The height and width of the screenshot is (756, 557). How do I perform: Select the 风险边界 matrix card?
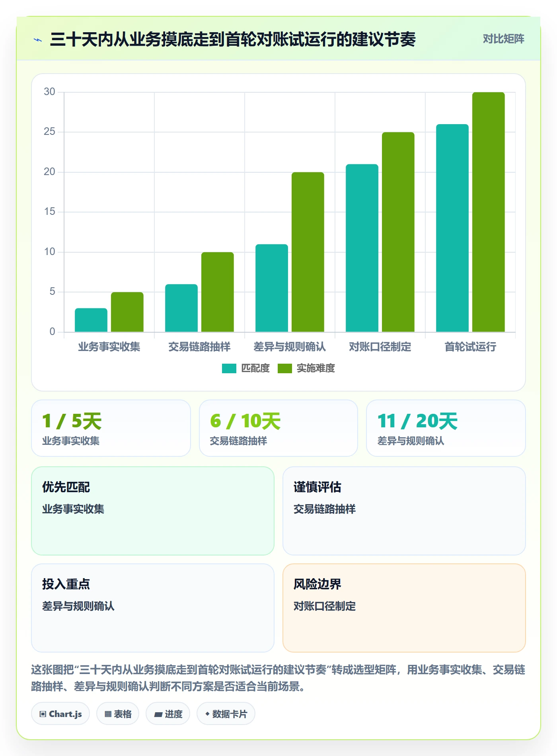pos(404,608)
